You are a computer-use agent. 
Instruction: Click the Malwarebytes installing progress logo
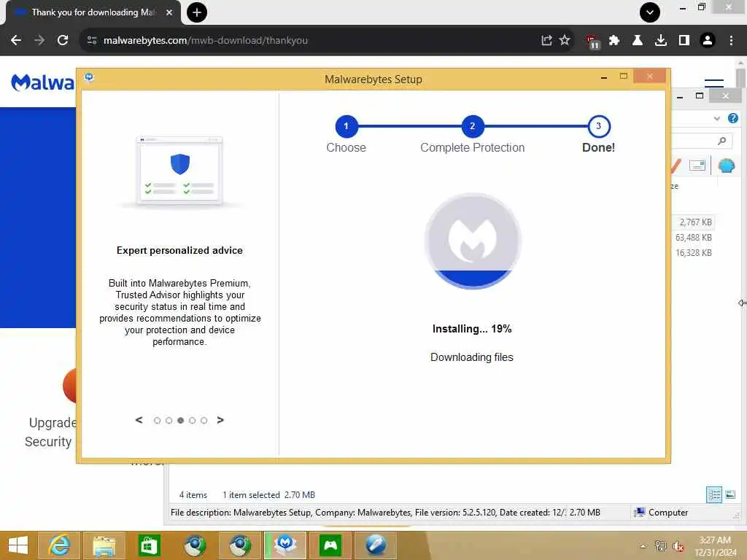pyautogui.click(x=473, y=241)
